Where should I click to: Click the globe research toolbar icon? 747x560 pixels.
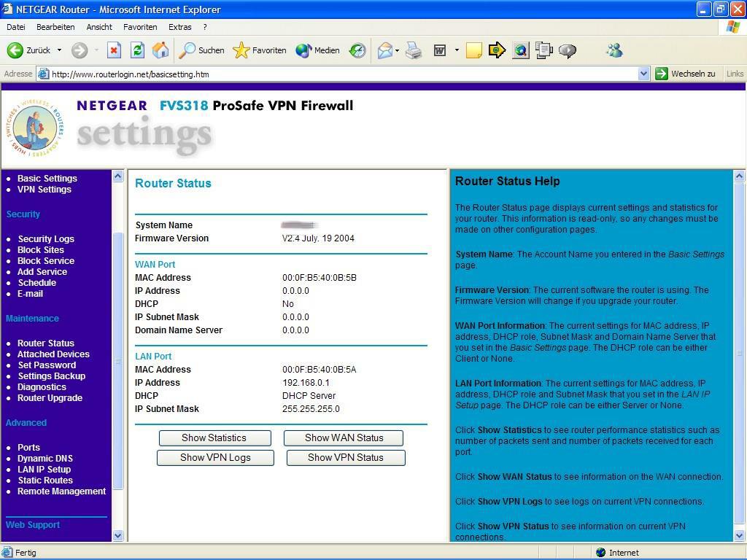[521, 50]
